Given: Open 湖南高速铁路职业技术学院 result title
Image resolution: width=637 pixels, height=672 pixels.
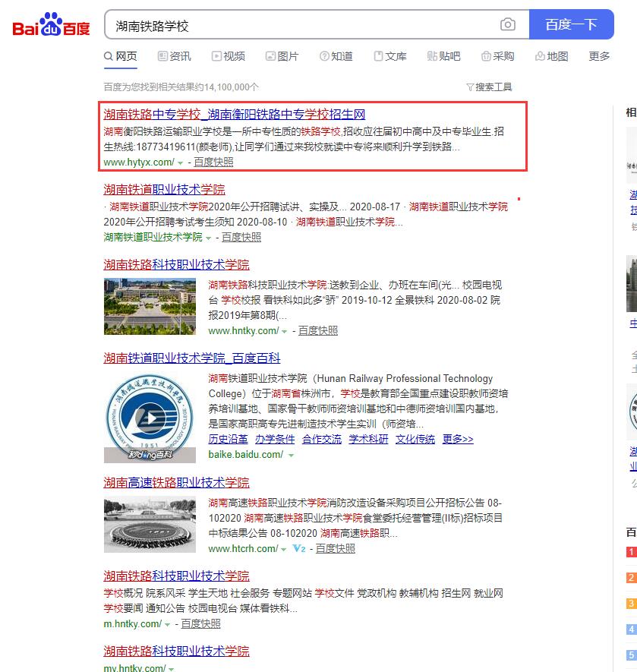Looking at the screenshot, I should [x=176, y=482].
